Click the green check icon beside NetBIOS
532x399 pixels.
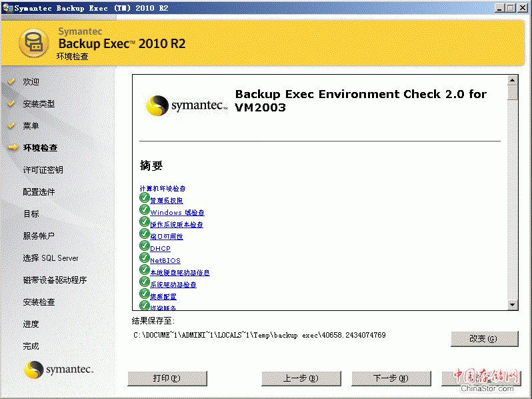click(145, 258)
